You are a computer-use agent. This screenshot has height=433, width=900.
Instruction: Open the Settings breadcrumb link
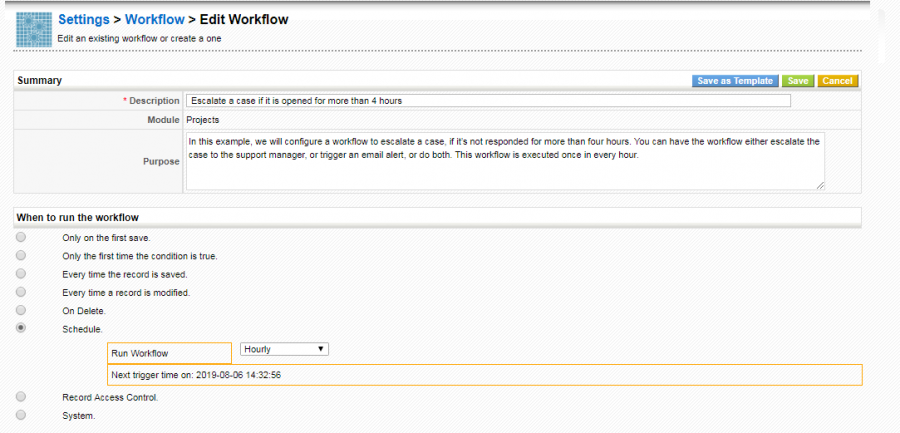tap(84, 19)
